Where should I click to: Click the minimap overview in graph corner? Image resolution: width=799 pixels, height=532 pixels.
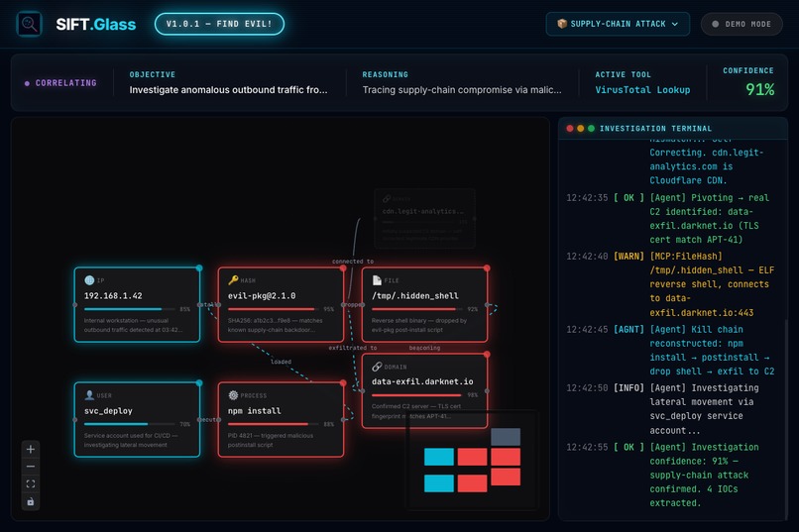tap(472, 461)
